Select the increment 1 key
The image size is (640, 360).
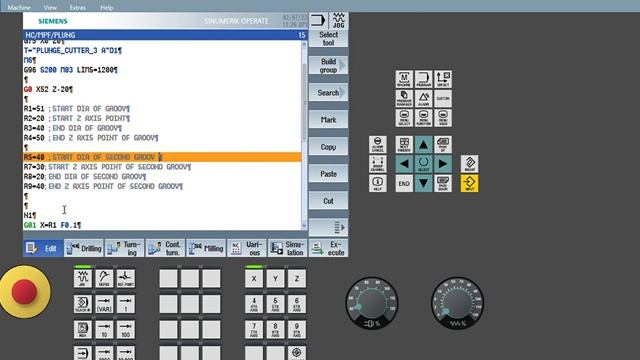pyautogui.click(x=126, y=304)
